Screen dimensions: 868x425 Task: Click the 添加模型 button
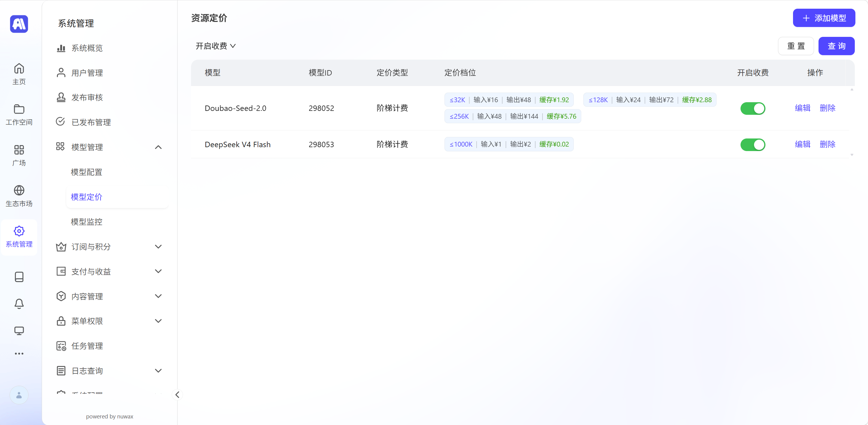point(824,18)
